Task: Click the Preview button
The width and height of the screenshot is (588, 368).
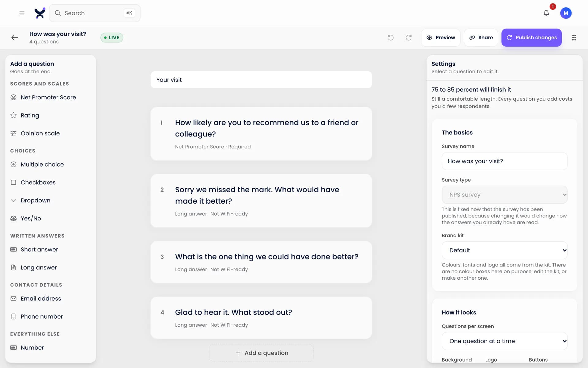Action: 441,37
